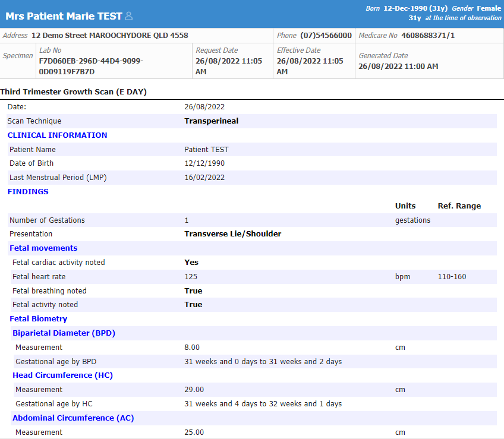
Task: Click the scan Date value 26/08/2022
Action: pos(204,107)
